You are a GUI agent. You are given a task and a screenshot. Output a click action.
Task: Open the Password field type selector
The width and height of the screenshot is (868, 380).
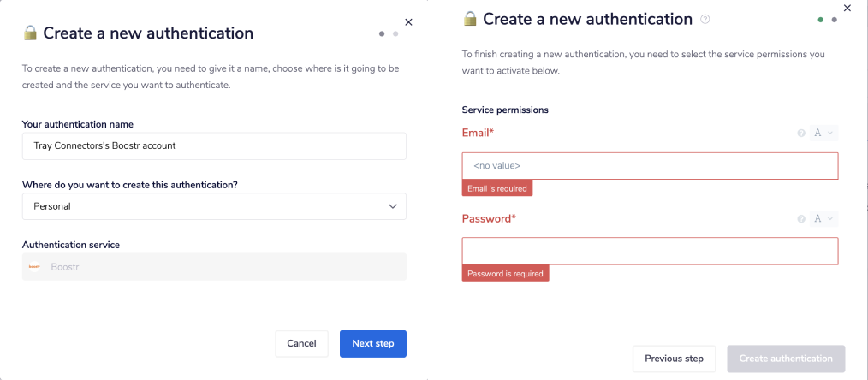(823, 219)
